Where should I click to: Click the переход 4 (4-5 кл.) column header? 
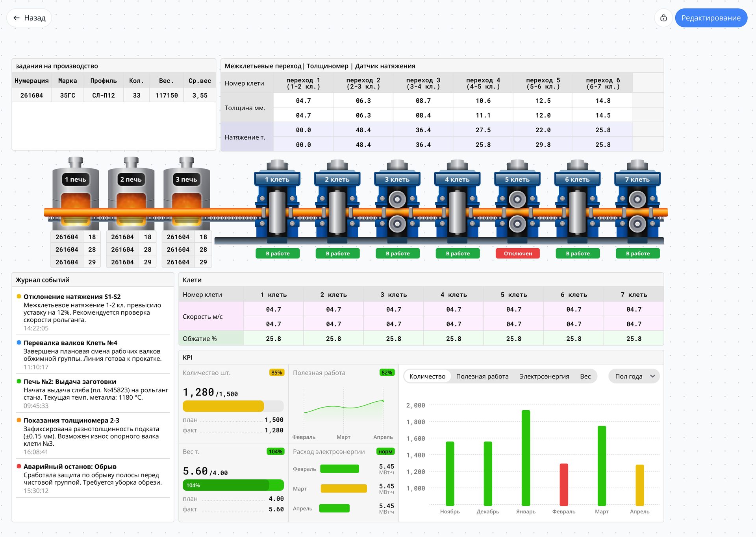point(483,83)
